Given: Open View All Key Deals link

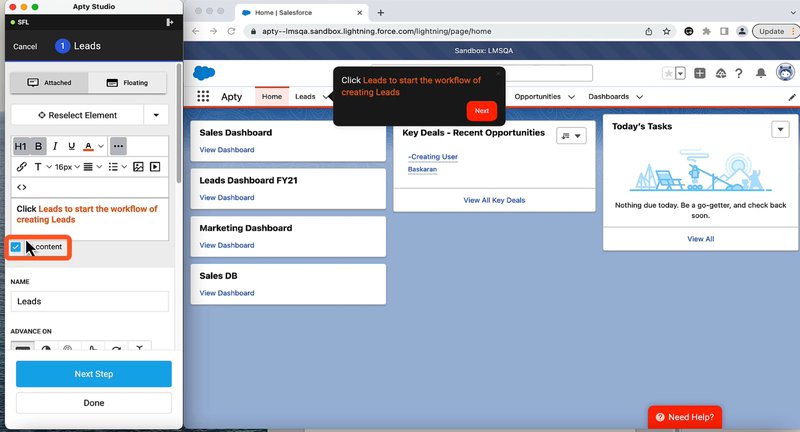Looking at the screenshot, I should [x=494, y=200].
